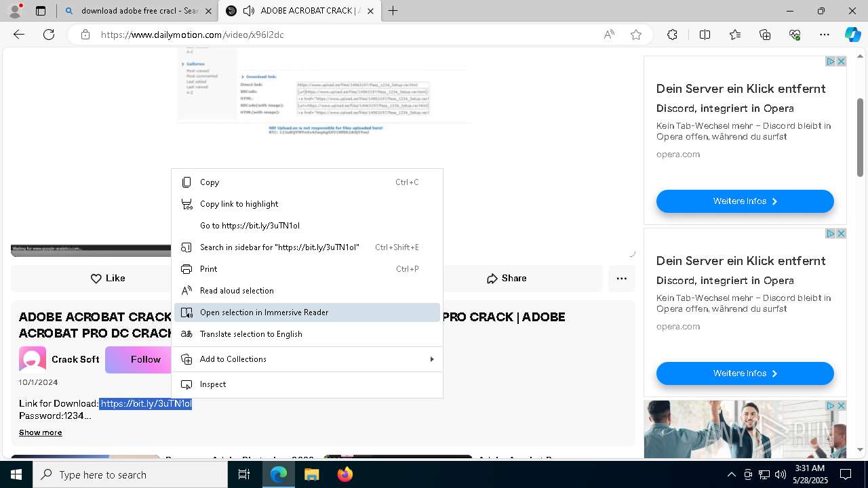Open the bottom-right image advertisement
Image resolution: width=868 pixels, height=488 pixels.
745,429
